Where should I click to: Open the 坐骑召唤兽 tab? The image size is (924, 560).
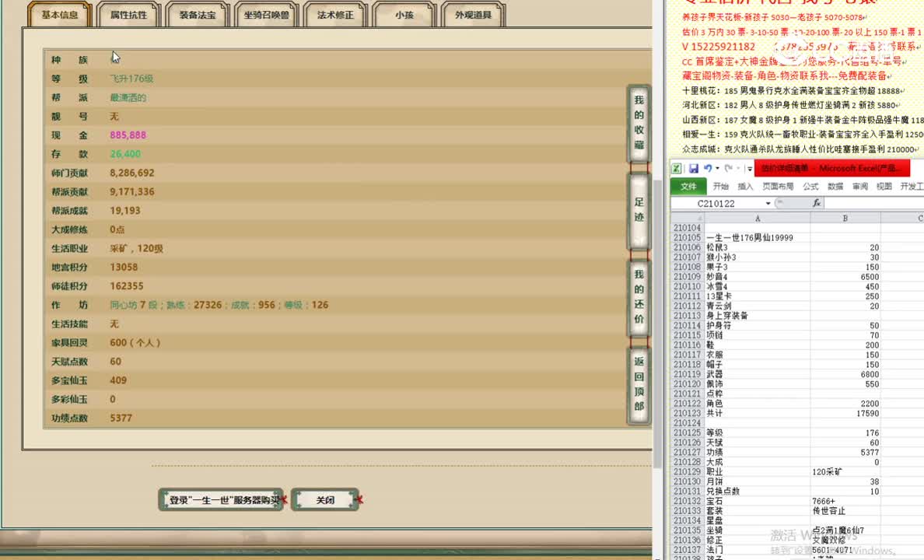point(266,15)
